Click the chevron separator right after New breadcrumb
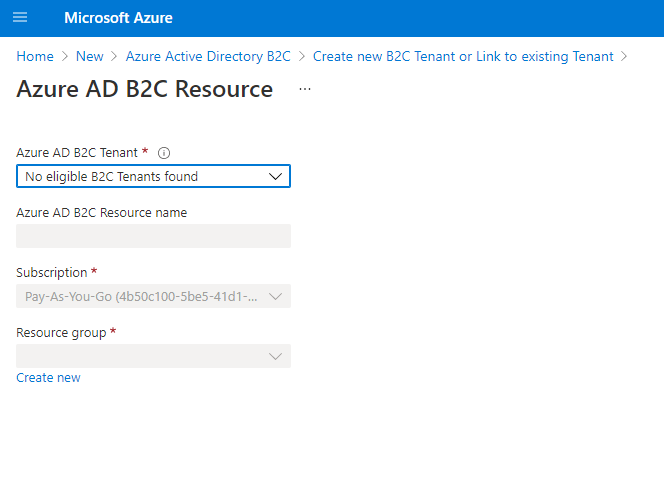The image size is (664, 481). point(114,57)
